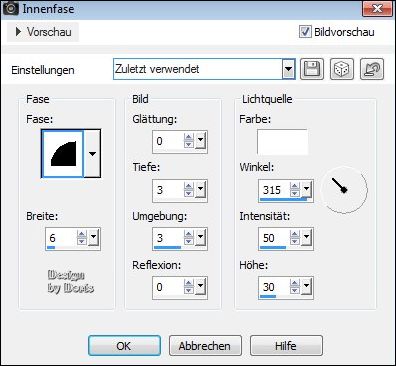Click the Tiefe value field
This screenshot has height=366, width=396.
point(169,190)
